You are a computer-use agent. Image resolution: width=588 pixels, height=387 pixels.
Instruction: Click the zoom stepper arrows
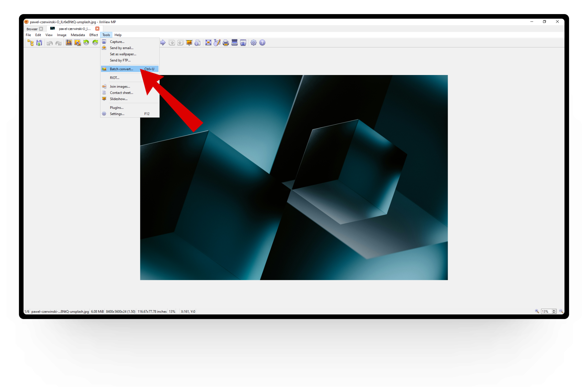click(x=554, y=311)
